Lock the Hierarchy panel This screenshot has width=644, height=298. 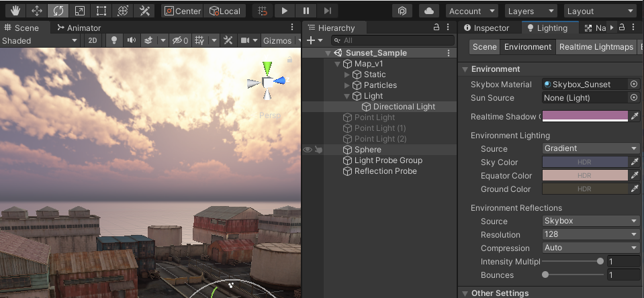(436, 27)
